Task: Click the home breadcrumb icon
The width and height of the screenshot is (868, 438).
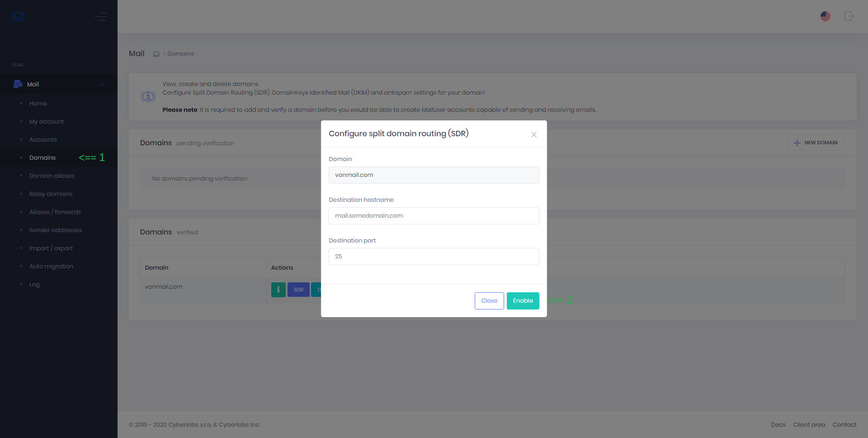Action: click(156, 54)
